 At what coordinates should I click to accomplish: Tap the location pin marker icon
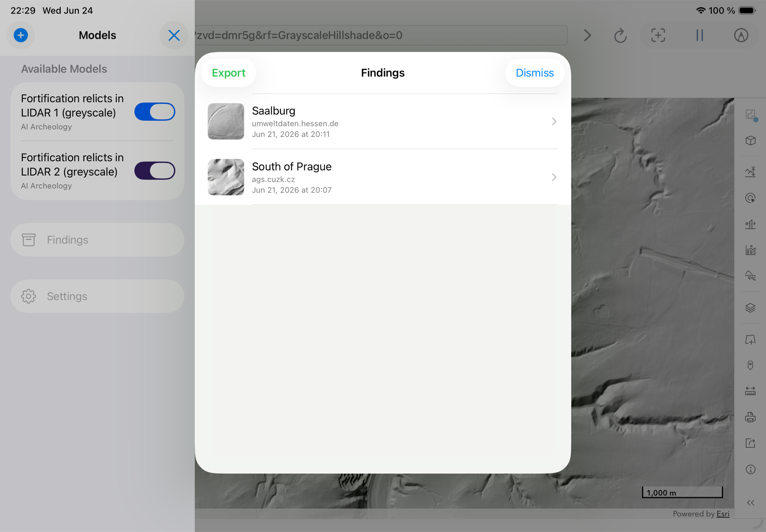pyautogui.click(x=751, y=365)
